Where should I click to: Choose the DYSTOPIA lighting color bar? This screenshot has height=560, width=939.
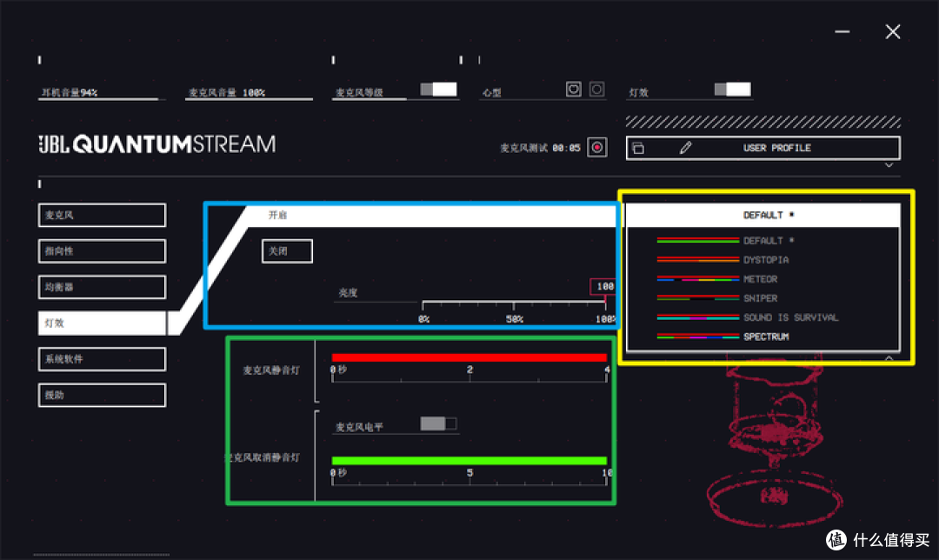point(697,260)
